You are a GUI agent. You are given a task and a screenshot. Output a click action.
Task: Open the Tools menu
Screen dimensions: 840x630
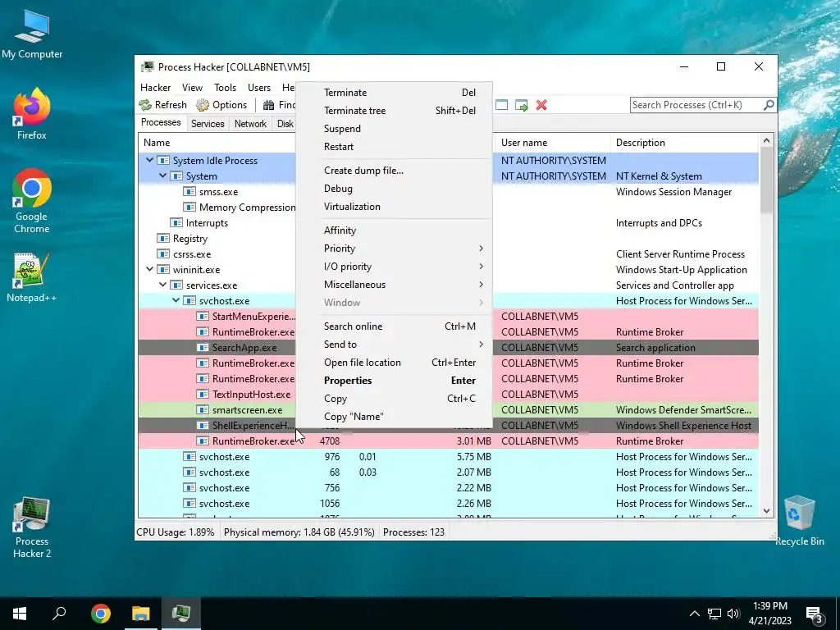tap(225, 87)
